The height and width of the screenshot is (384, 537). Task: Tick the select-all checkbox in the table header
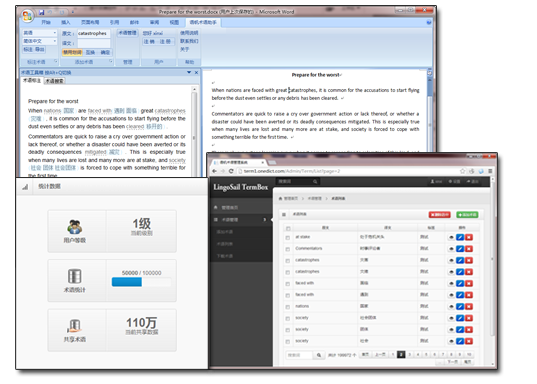(x=288, y=228)
